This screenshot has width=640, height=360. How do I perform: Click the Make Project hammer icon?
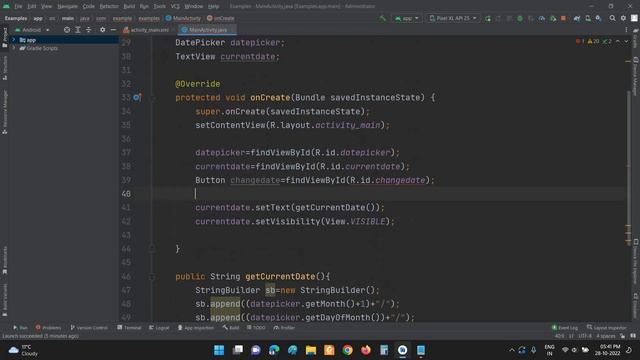click(382, 18)
